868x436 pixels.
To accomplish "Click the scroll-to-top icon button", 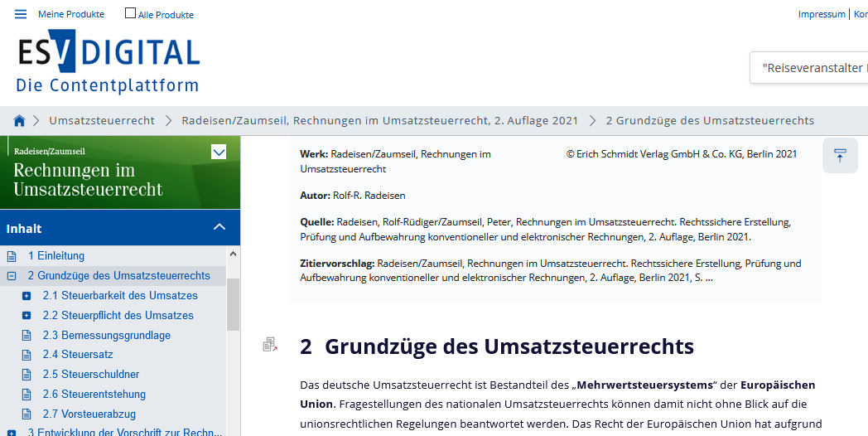I will click(x=840, y=156).
